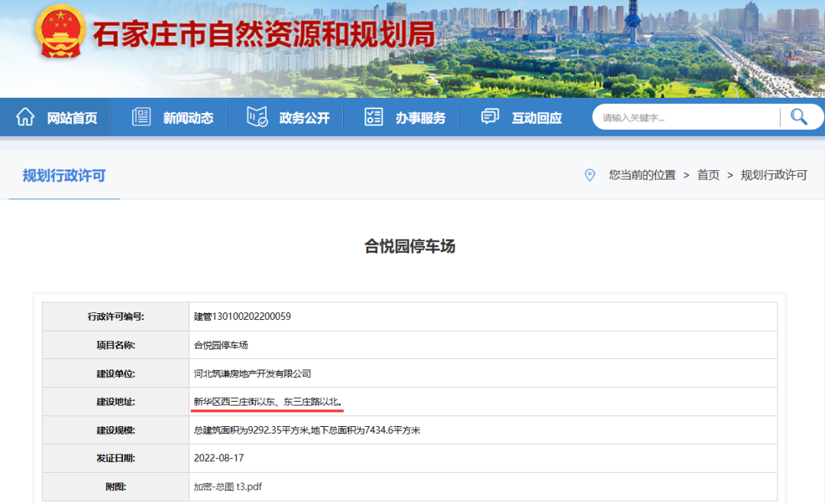Select project name cell 合悦园停车场
The height and width of the screenshot is (504, 825).
pyautogui.click(x=221, y=345)
